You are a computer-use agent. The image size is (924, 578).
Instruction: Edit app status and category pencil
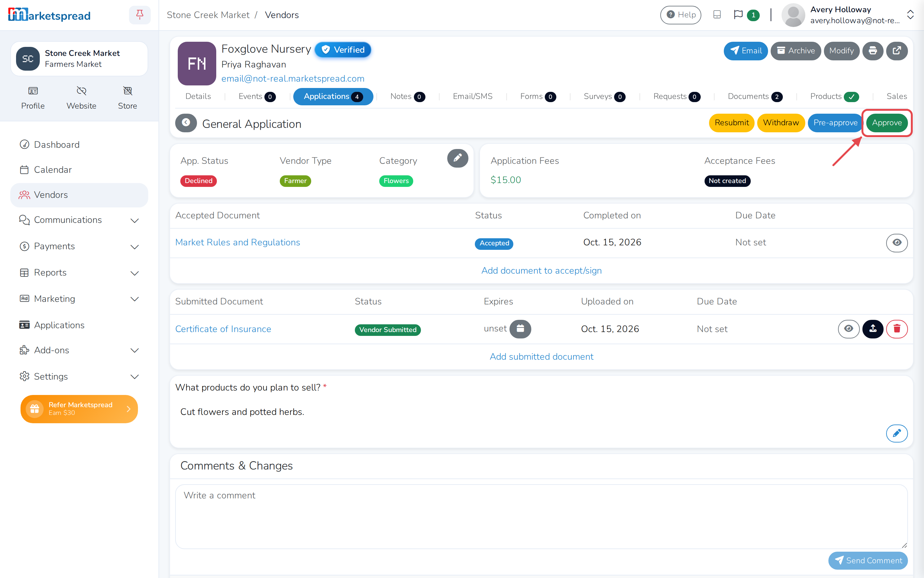tap(458, 158)
